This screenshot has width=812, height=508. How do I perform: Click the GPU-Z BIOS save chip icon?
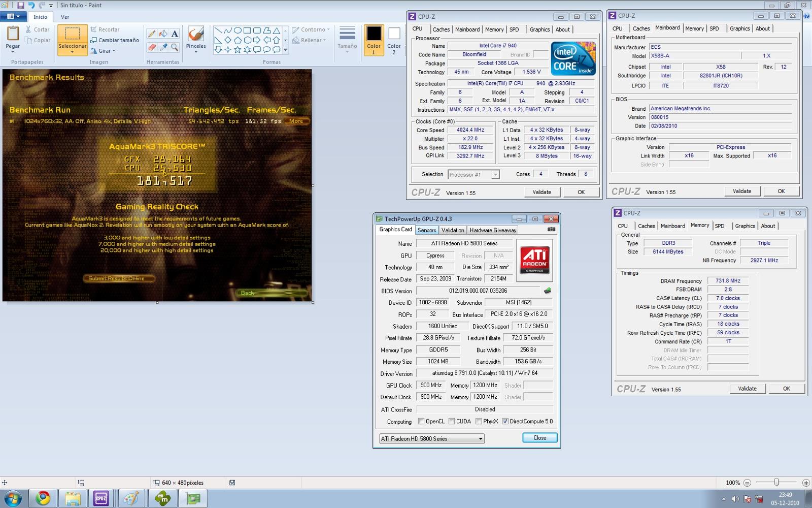tap(548, 291)
